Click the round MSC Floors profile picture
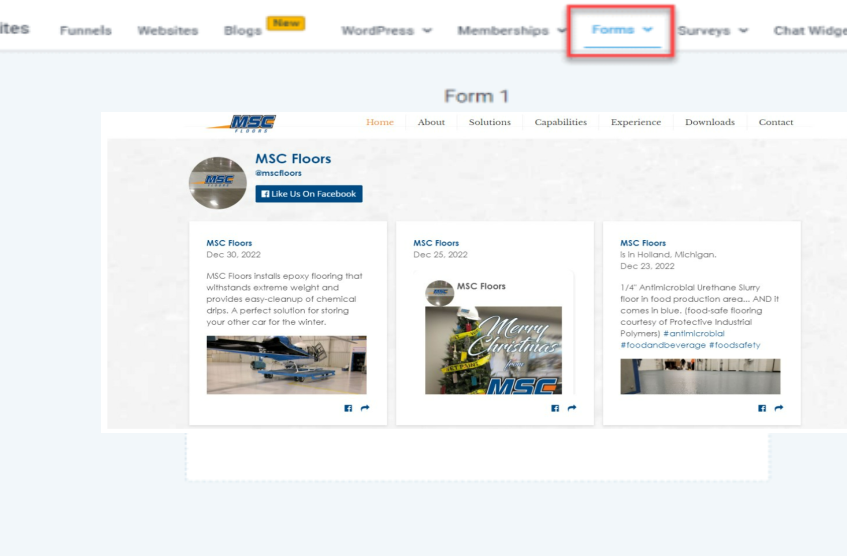 pyautogui.click(x=218, y=183)
